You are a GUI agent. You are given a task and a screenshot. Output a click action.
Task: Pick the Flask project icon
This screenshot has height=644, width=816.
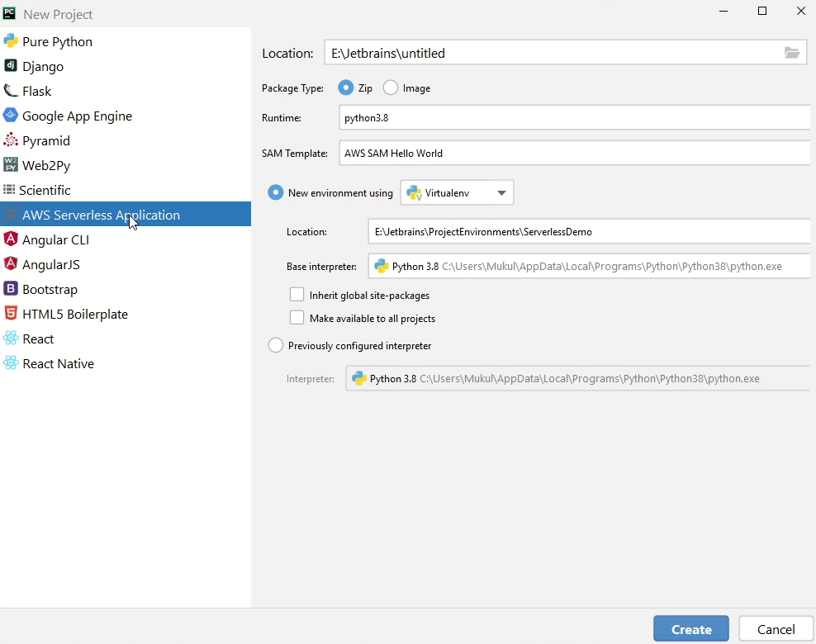pos(11,91)
